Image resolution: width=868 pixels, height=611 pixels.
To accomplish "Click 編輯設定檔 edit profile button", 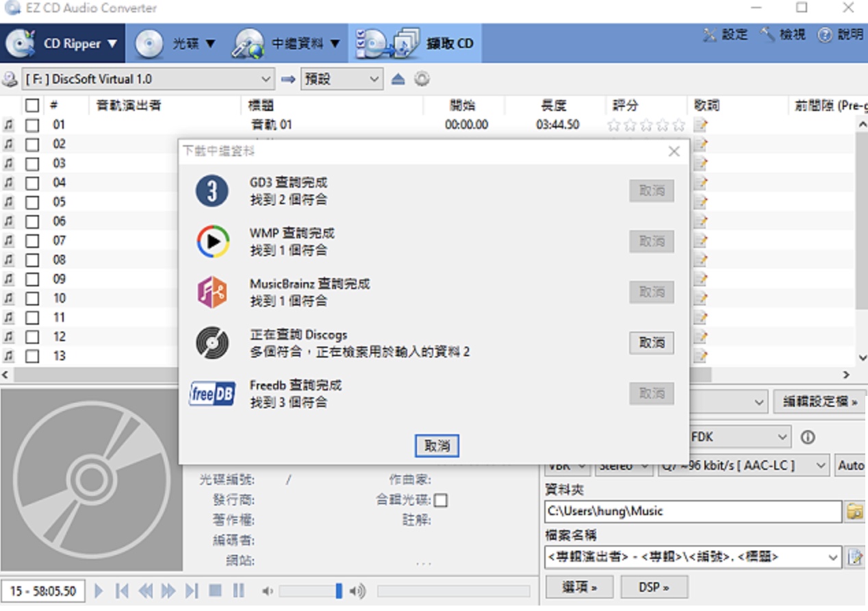I will (x=819, y=402).
